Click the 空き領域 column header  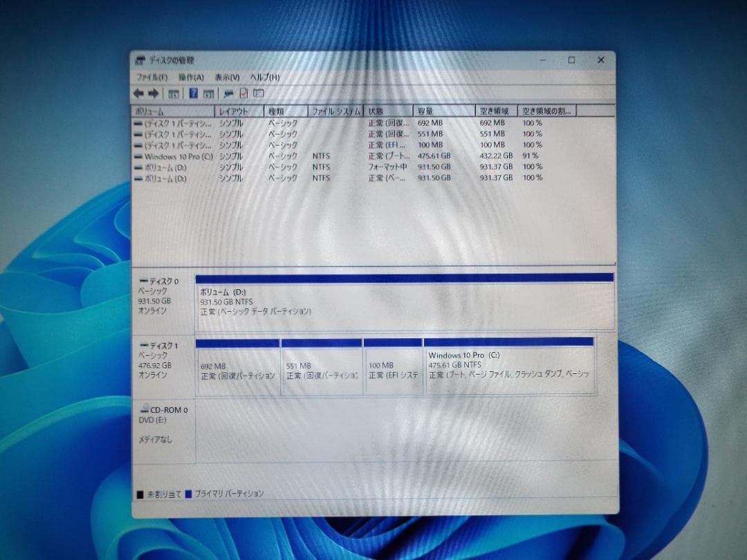[495, 111]
